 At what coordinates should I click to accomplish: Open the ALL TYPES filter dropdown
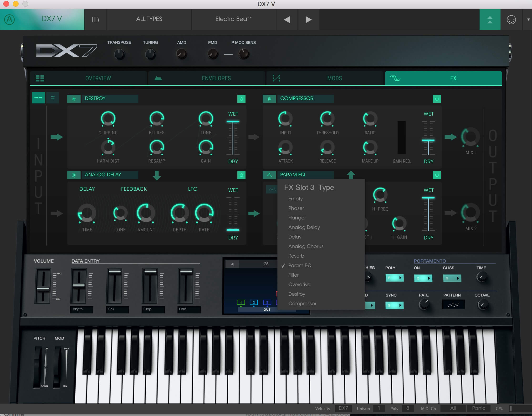pos(149,19)
